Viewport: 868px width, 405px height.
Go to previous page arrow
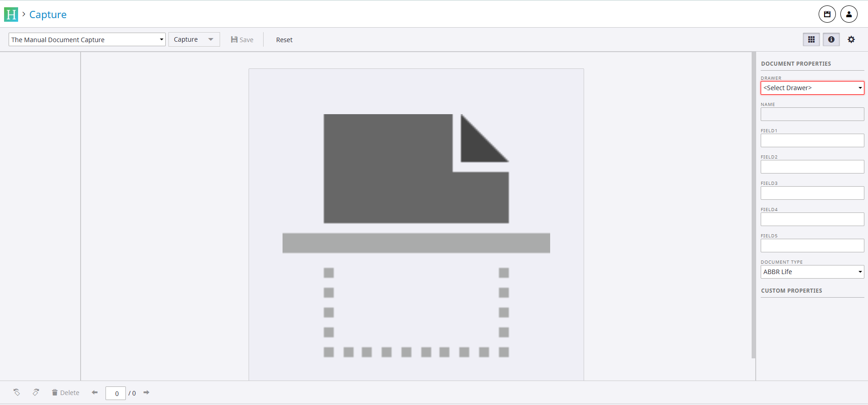tap(95, 392)
